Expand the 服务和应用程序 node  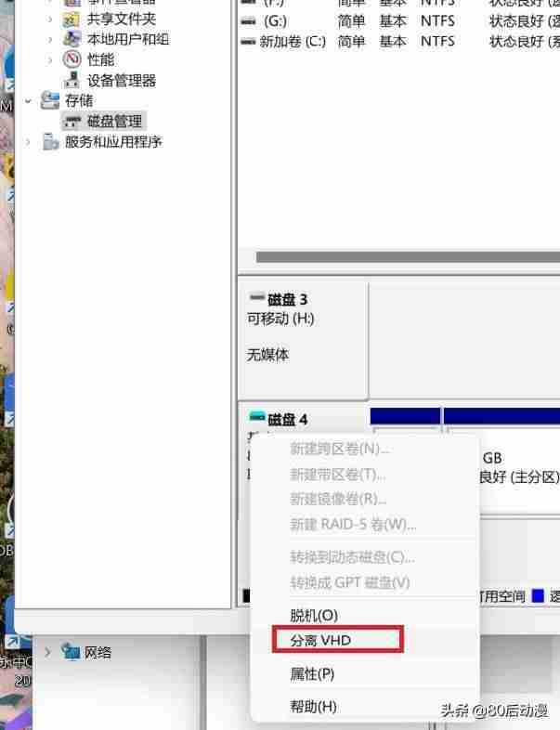pyautogui.click(x=29, y=141)
